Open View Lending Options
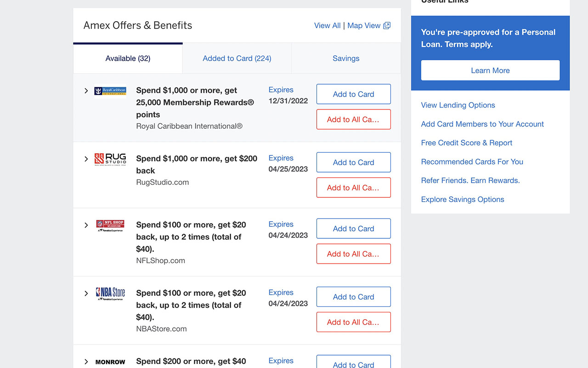The image size is (588, 368). pyautogui.click(x=458, y=105)
